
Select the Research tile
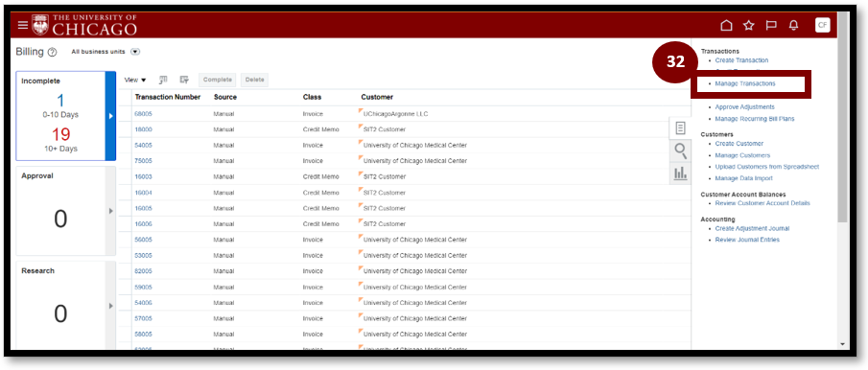(60, 305)
